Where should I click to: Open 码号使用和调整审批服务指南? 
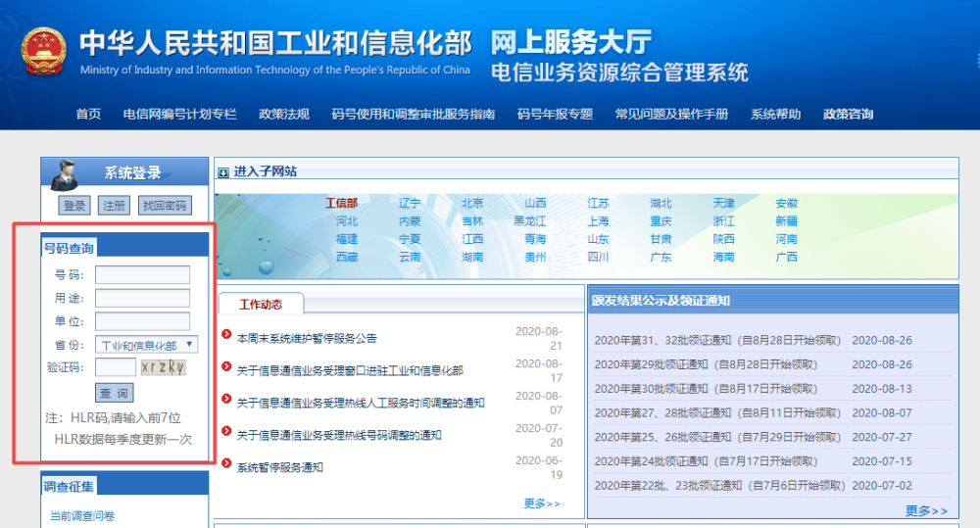coord(413,114)
